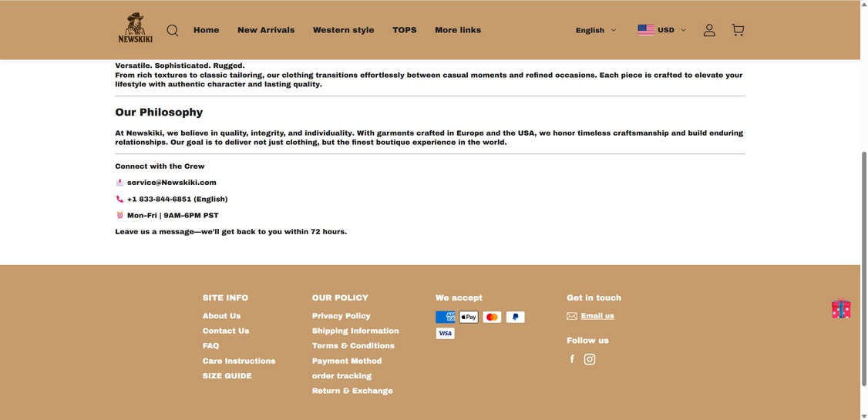The image size is (868, 420).
Task: Click the alarm clock icon beside Mon–Fri hours
Action: 119,215
